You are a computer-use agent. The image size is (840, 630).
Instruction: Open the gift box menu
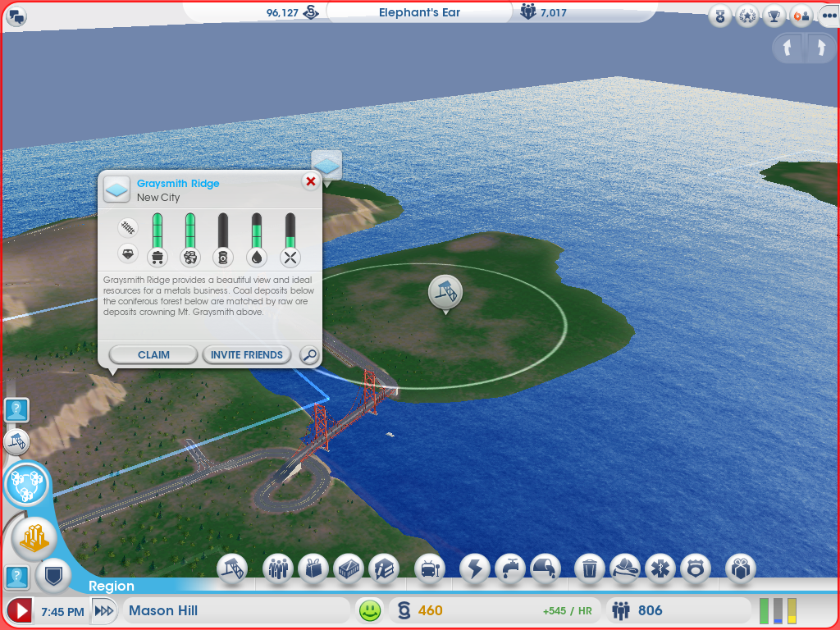click(741, 569)
